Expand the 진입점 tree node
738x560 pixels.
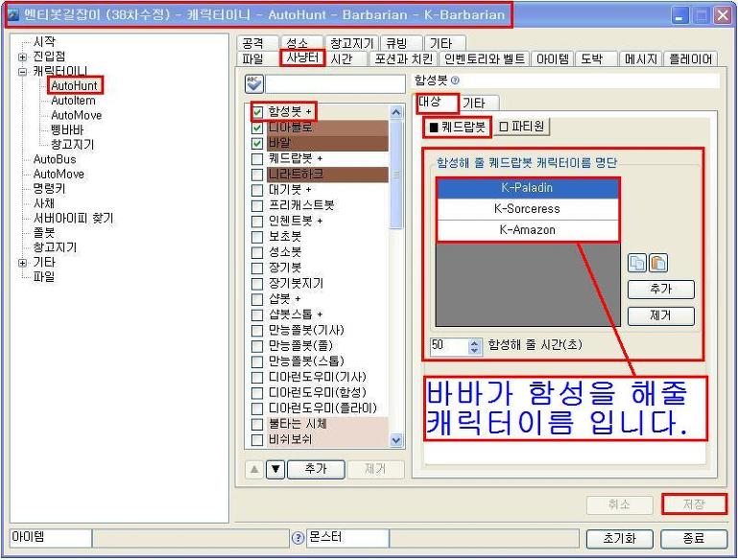click(22, 57)
